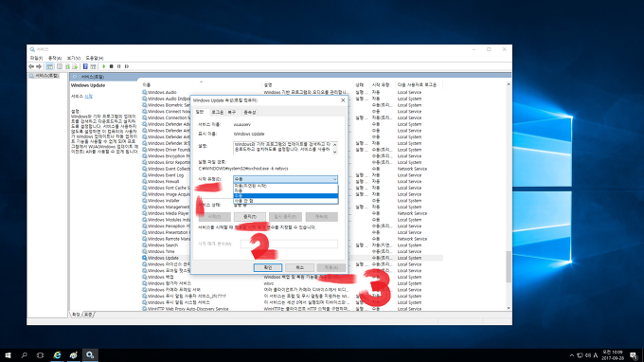Screen dimensions: 644x362
Task: Click the down arrow of description box
Action: click(334, 152)
